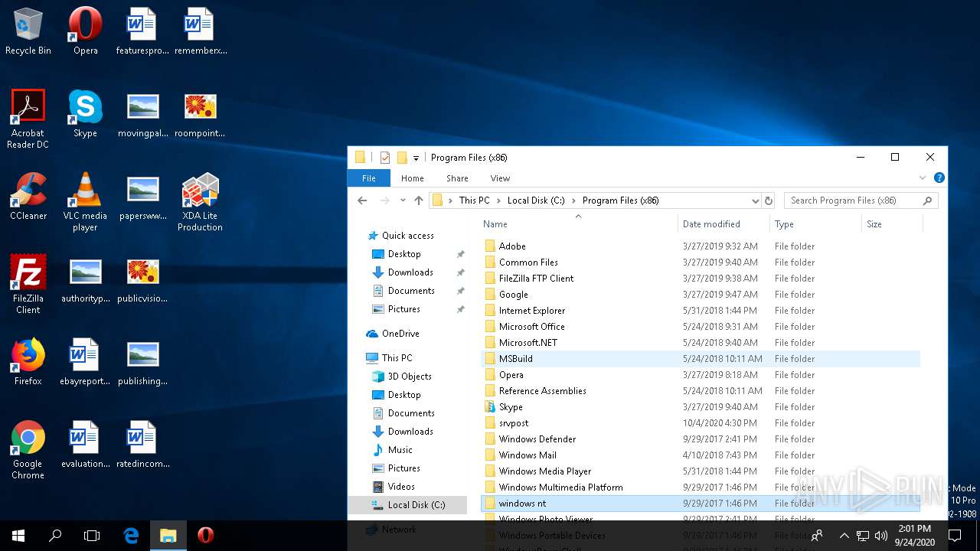Select the roompoint image file icon
The height and width of the screenshot is (551, 980).
click(201, 114)
